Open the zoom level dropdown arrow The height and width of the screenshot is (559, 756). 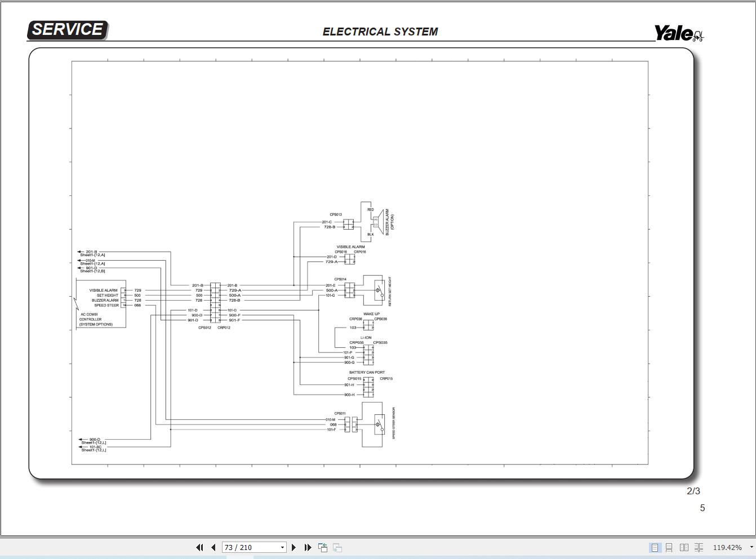pyautogui.click(x=751, y=547)
